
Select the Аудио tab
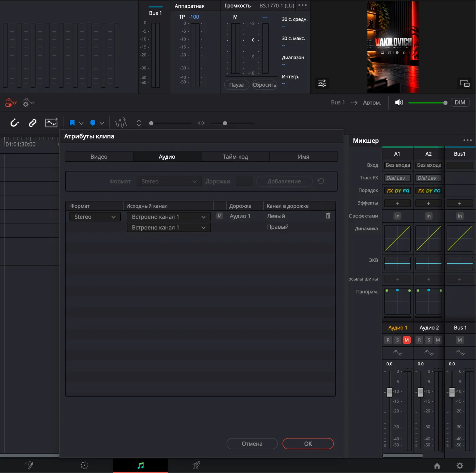[x=167, y=157]
